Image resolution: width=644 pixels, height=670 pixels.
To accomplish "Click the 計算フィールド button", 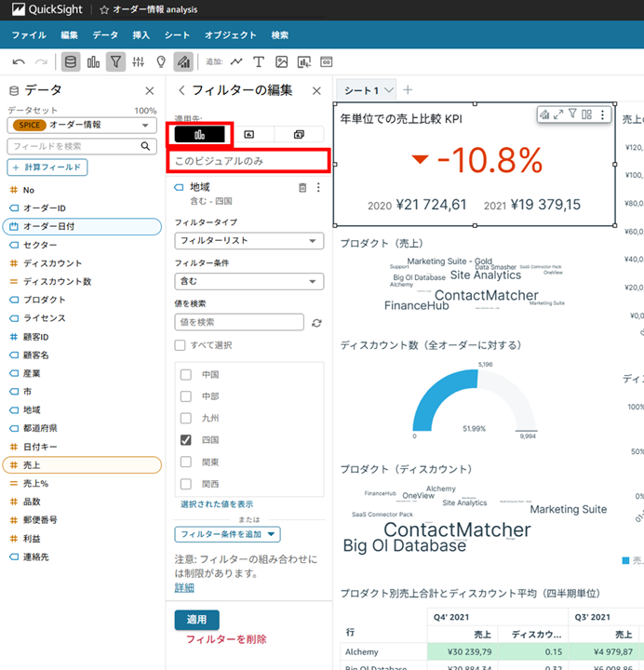I will [47, 167].
